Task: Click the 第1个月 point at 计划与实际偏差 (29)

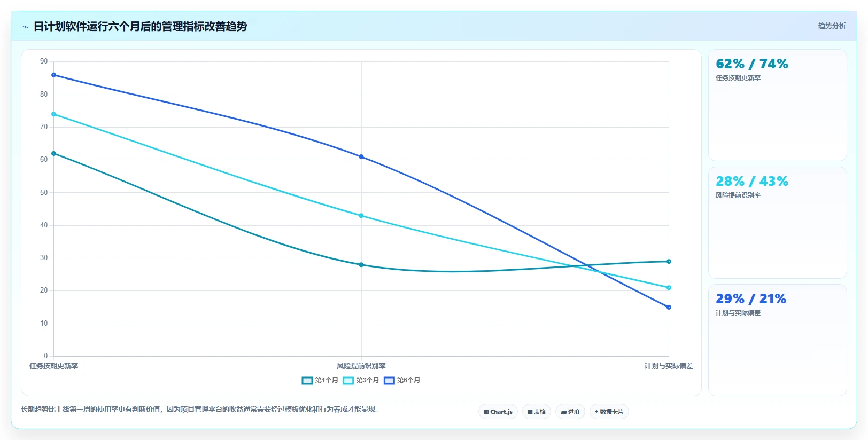Action: click(669, 262)
